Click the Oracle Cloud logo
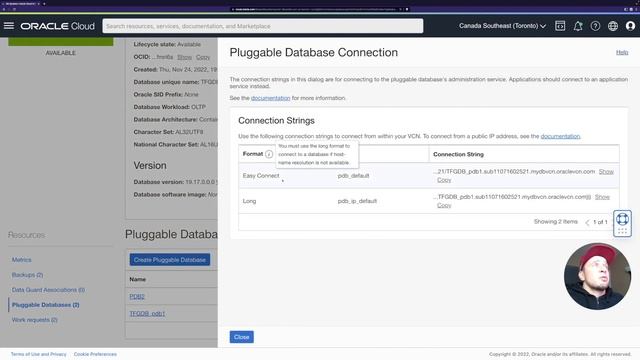Image resolution: width=640 pixels, height=360 pixels. [58, 26]
